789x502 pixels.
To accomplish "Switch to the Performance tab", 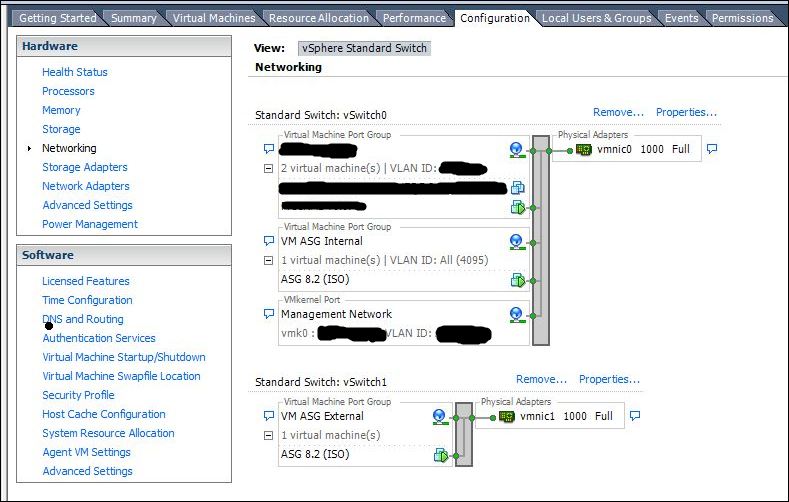I will (414, 18).
